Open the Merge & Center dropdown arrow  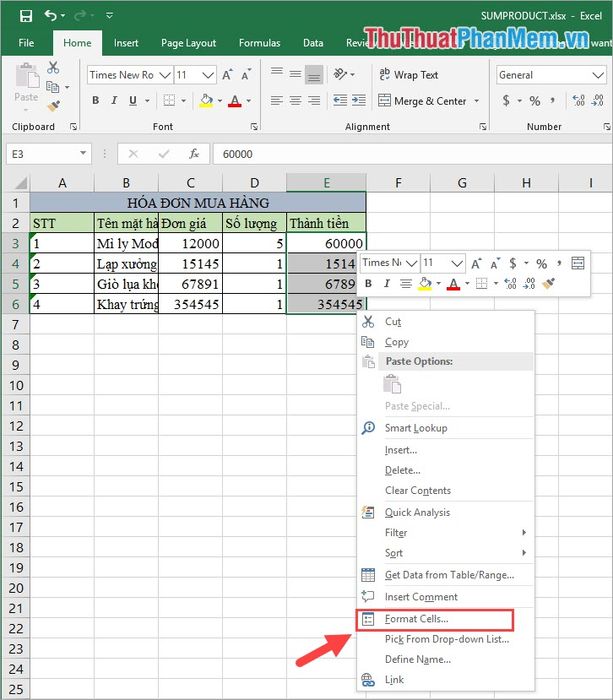[476, 101]
